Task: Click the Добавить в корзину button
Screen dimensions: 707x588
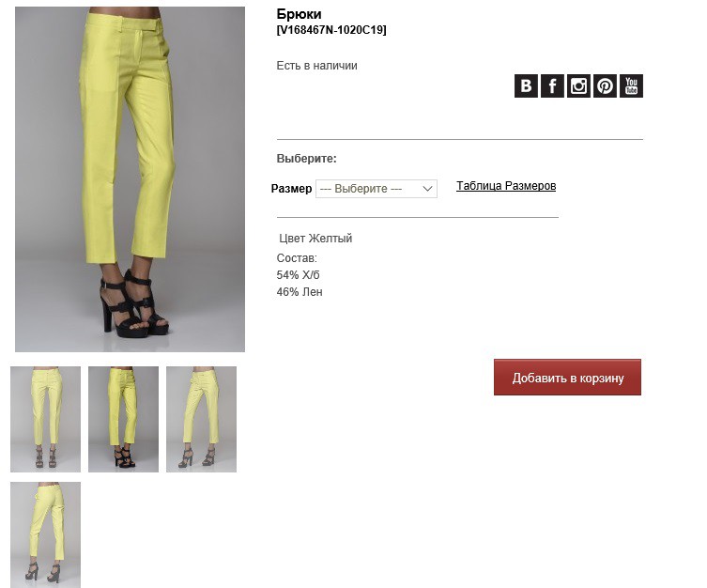Action: (567, 378)
